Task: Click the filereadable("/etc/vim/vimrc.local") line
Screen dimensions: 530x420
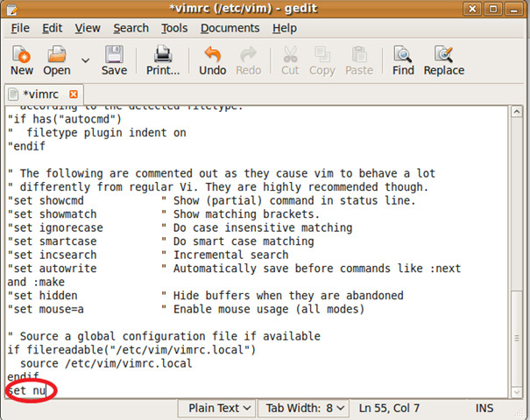Action: [x=131, y=350]
